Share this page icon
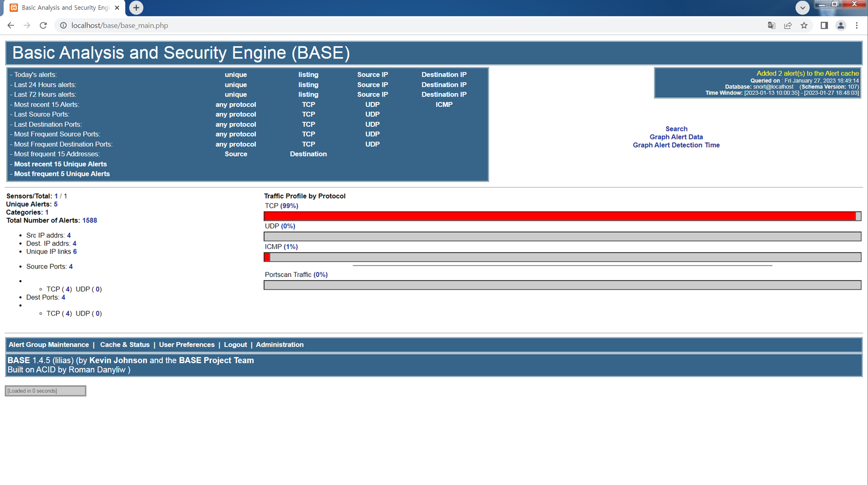The image size is (868, 485). pyautogui.click(x=788, y=26)
